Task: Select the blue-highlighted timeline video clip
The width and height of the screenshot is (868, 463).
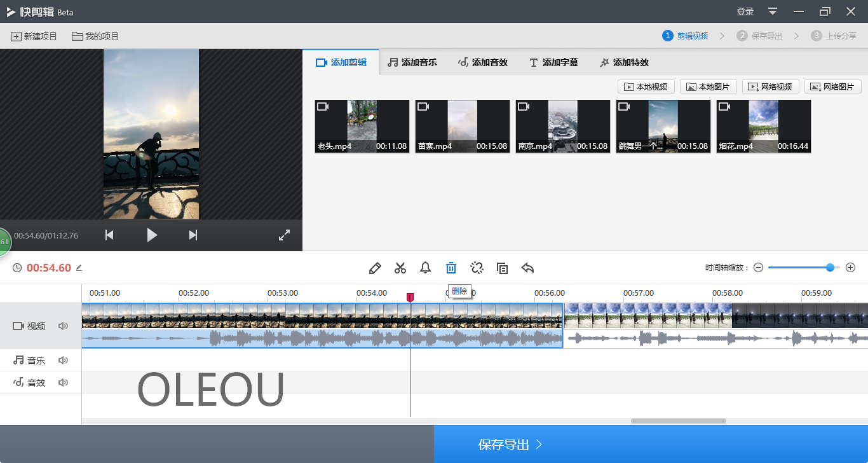Action: tap(322, 325)
